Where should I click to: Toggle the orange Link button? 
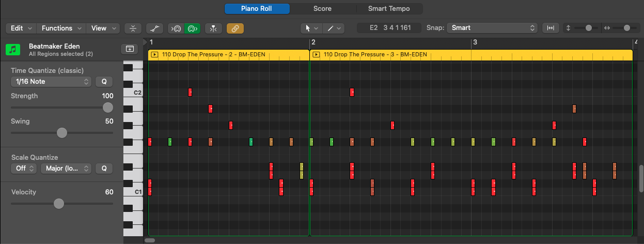pos(235,28)
